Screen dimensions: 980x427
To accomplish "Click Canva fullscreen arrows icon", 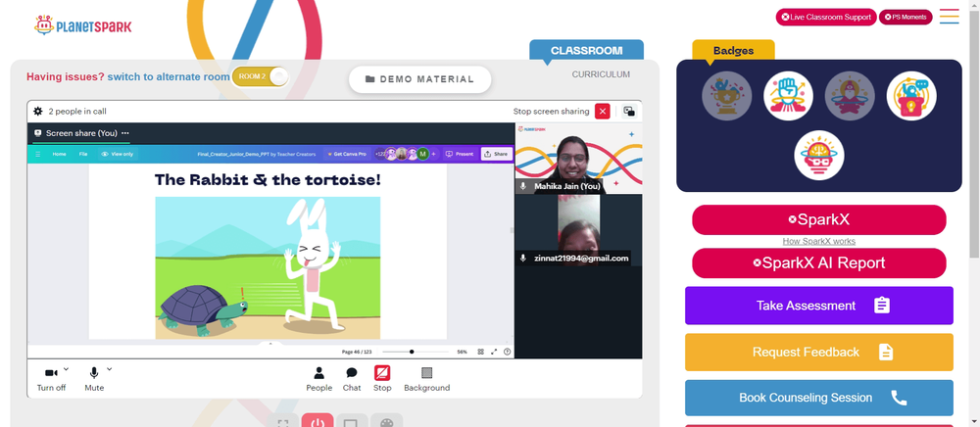I will pos(494,352).
